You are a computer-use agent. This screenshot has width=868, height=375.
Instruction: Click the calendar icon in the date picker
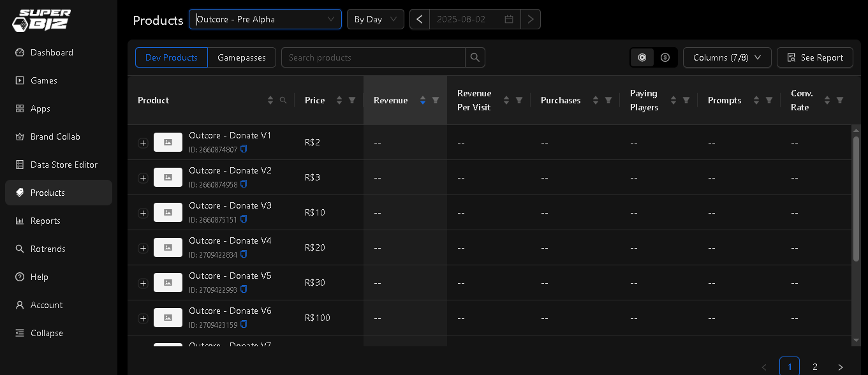pyautogui.click(x=508, y=19)
